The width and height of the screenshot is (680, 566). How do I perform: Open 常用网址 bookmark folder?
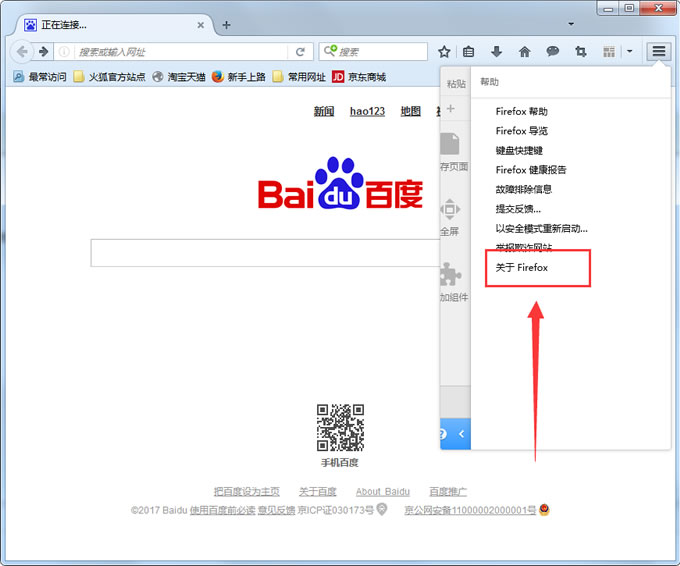click(x=299, y=77)
